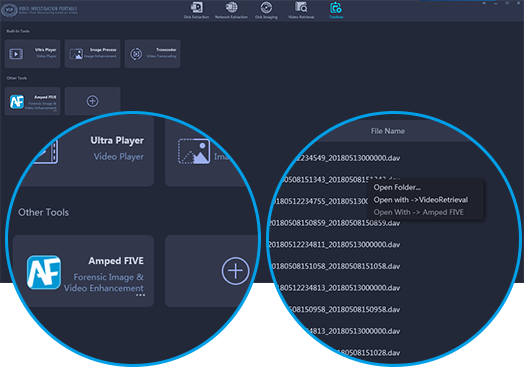
Task: Select the highlighted Toolbox tab
Action: point(336,10)
